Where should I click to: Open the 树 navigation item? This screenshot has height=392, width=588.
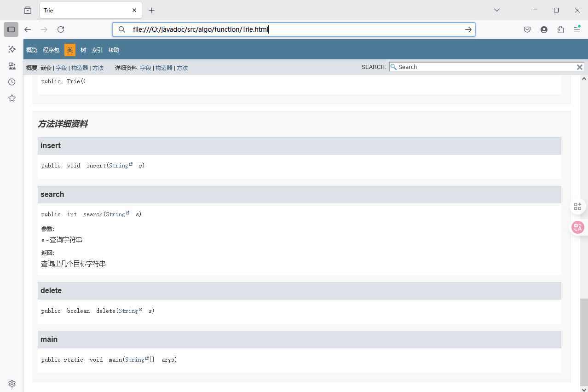point(83,50)
